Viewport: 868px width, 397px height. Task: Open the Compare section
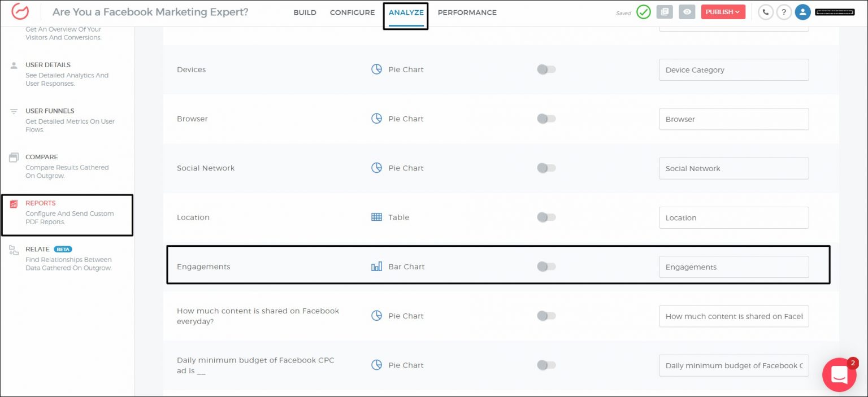tap(42, 157)
